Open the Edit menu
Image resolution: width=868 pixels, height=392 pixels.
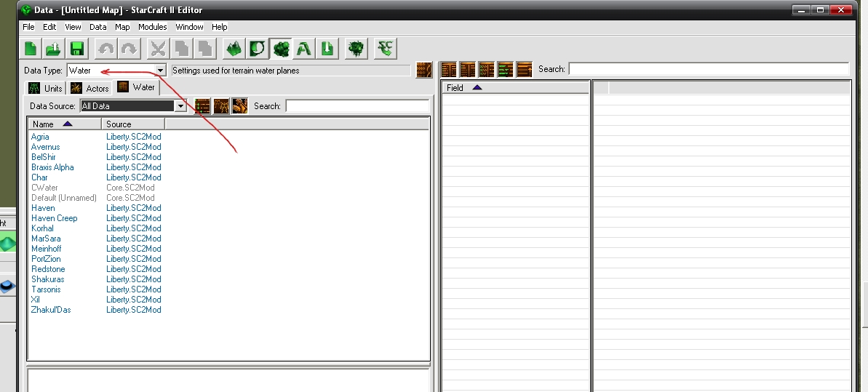pyautogui.click(x=49, y=27)
